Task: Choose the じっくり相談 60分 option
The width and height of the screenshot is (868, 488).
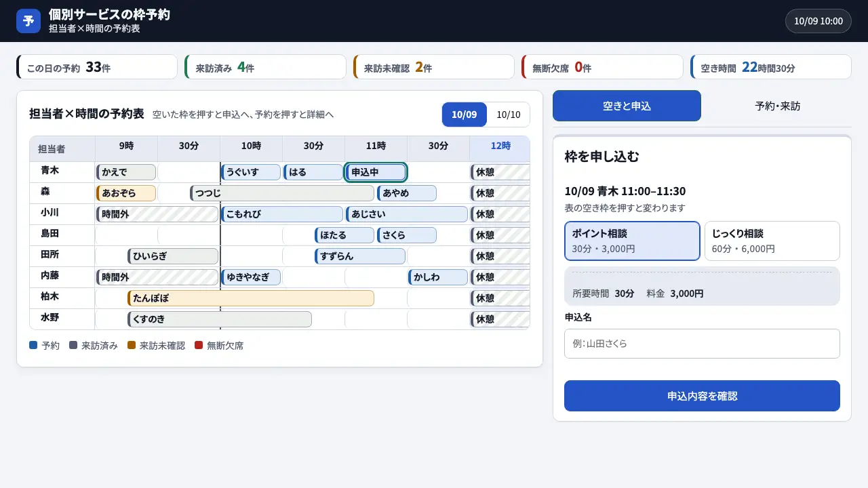Action: pyautogui.click(x=772, y=241)
